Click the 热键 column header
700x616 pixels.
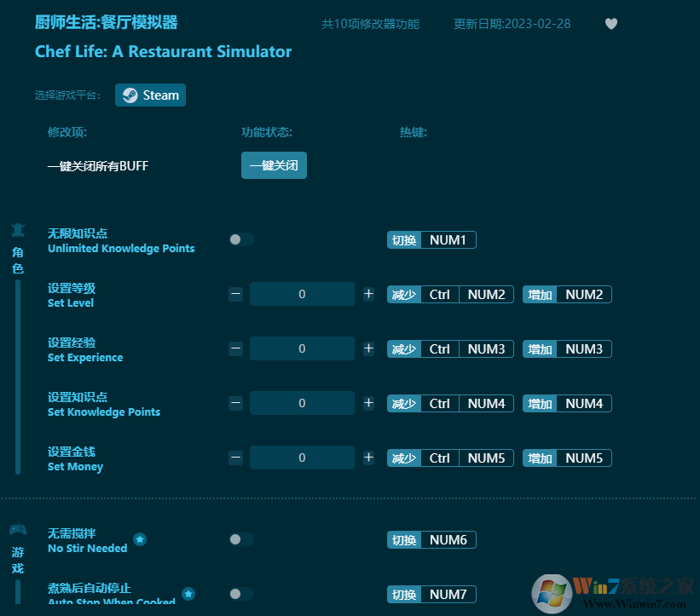point(413,132)
